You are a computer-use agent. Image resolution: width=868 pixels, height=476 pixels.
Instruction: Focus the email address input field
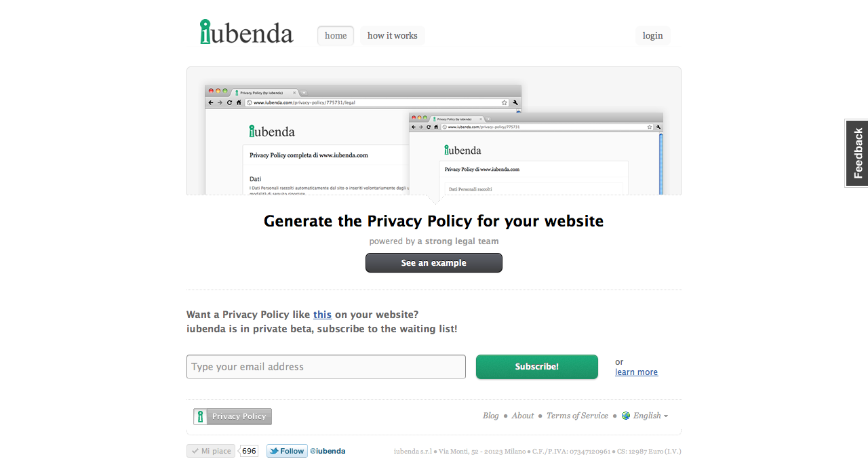point(325,367)
